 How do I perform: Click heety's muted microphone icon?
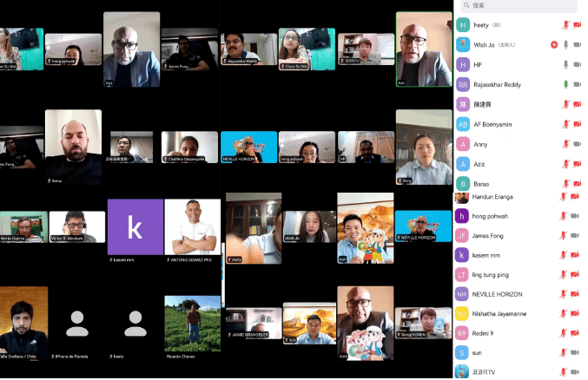click(x=565, y=25)
